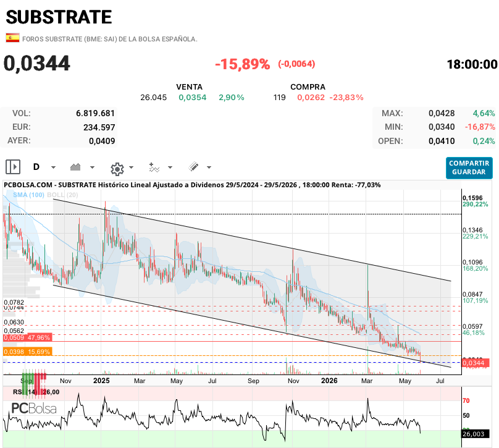Click the EUR value 234.597
The image size is (499, 448).
pos(99,127)
